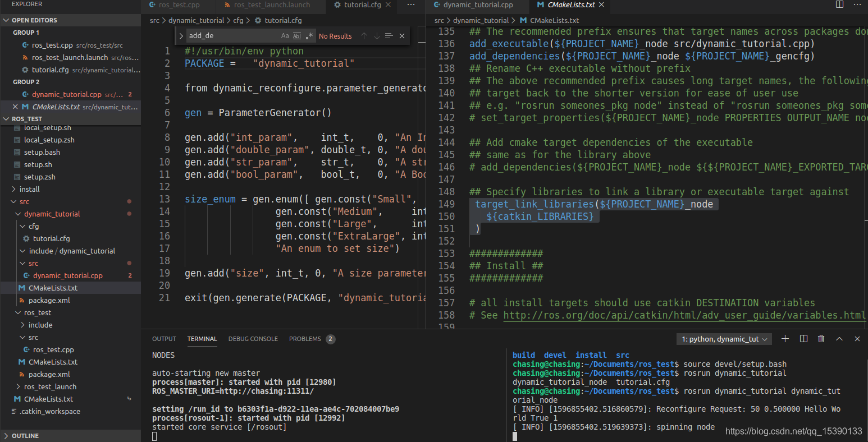868x442 pixels.
Task: Toggle Match Whole Word in the find widget
Action: [297, 36]
